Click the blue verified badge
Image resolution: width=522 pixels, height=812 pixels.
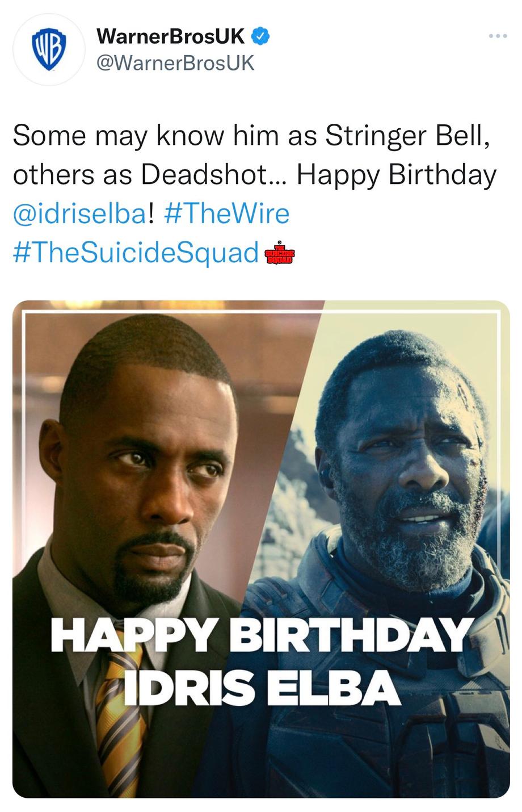point(260,36)
